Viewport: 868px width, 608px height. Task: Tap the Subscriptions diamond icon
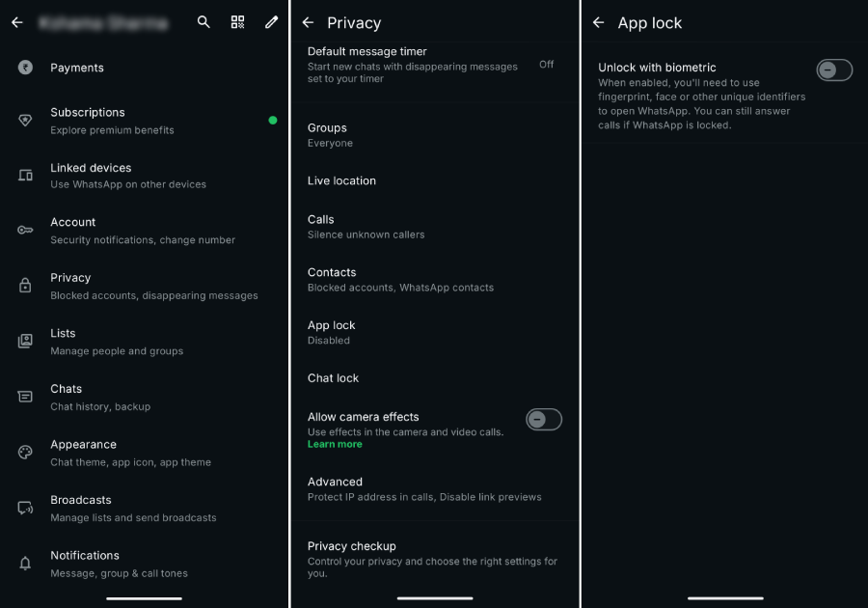[25, 121]
